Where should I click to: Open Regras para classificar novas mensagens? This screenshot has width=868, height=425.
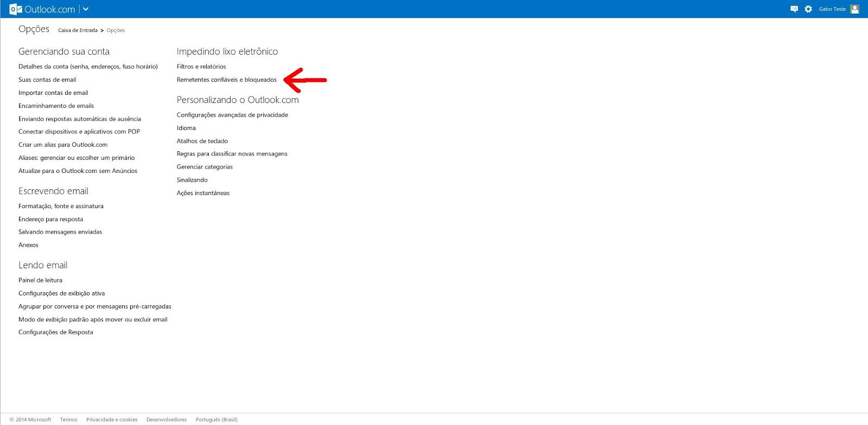pos(232,154)
